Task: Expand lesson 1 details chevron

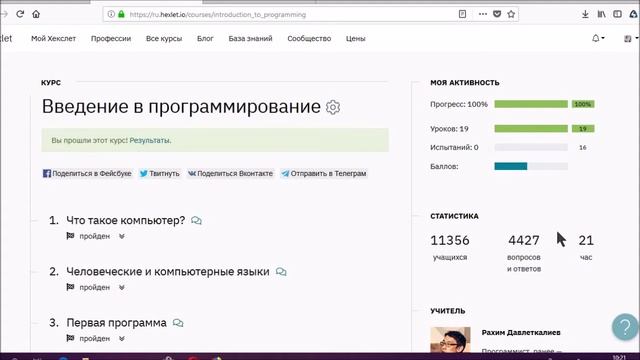Action: [122, 236]
